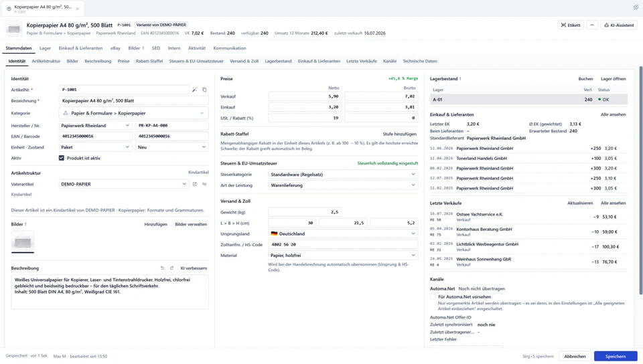The image size is (643, 364).
Task: Open Lichtblick Werbeagentur GmbH sale entry
Action: tap(528, 247)
